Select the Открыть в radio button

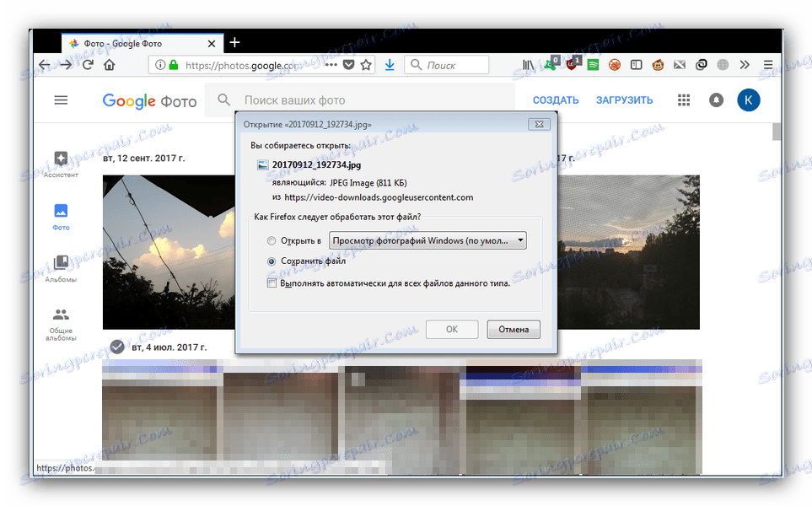click(x=272, y=241)
